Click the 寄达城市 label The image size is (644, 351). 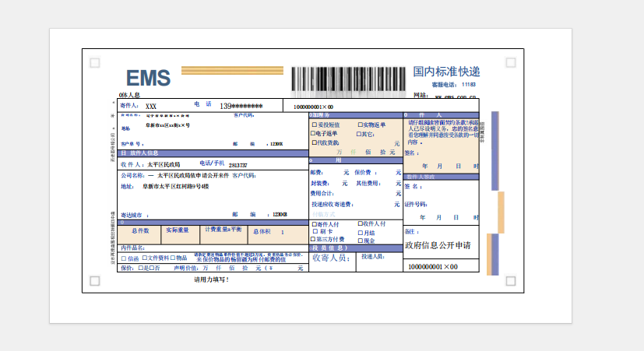pyautogui.click(x=132, y=215)
